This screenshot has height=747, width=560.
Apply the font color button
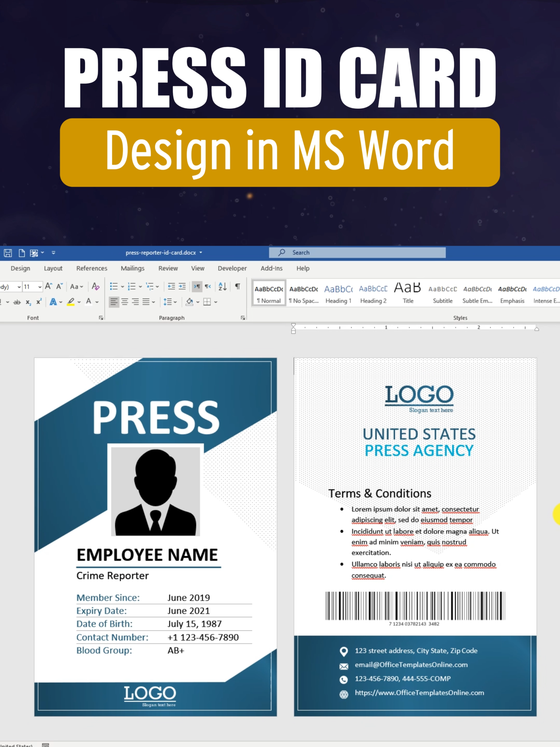tap(88, 302)
